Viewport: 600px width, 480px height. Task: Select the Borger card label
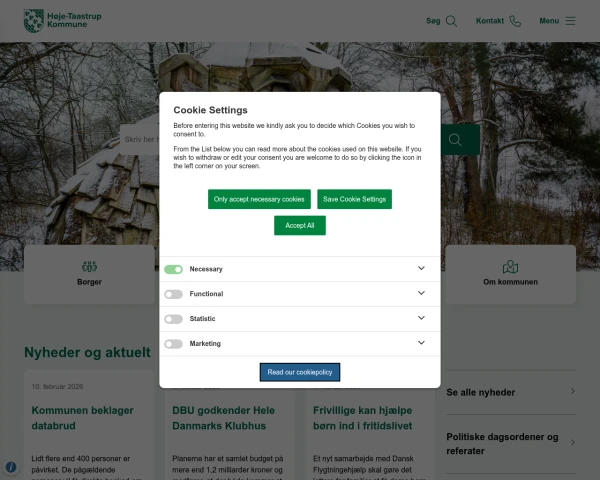(x=89, y=282)
